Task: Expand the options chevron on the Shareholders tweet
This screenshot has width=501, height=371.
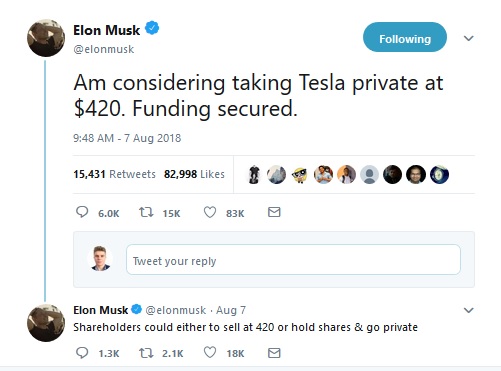Action: (468, 310)
